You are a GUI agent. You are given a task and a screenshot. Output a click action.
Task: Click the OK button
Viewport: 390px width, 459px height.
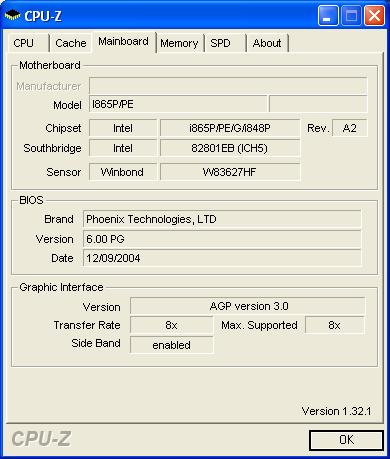click(x=346, y=440)
